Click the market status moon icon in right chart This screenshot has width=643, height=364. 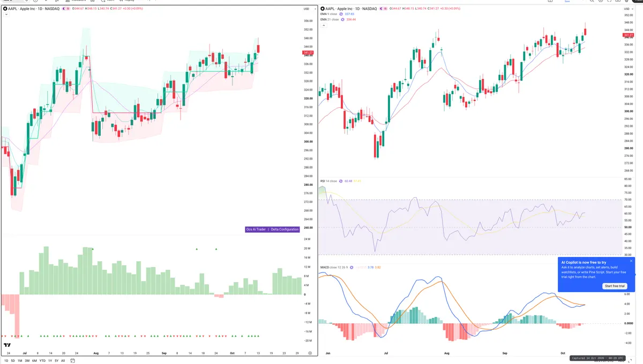point(381,9)
